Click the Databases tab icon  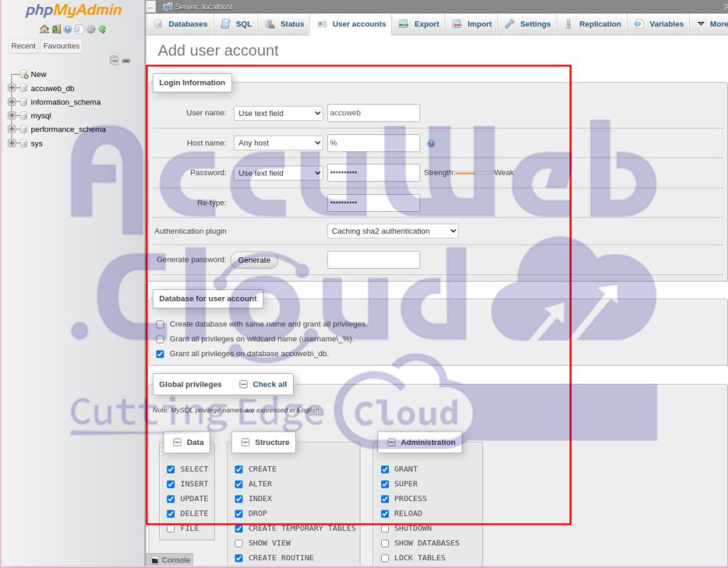point(159,24)
